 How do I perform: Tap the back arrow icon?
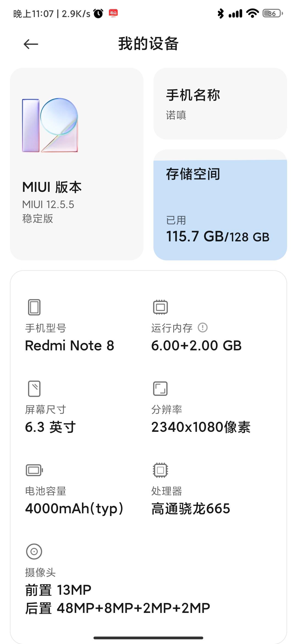pos(31,44)
